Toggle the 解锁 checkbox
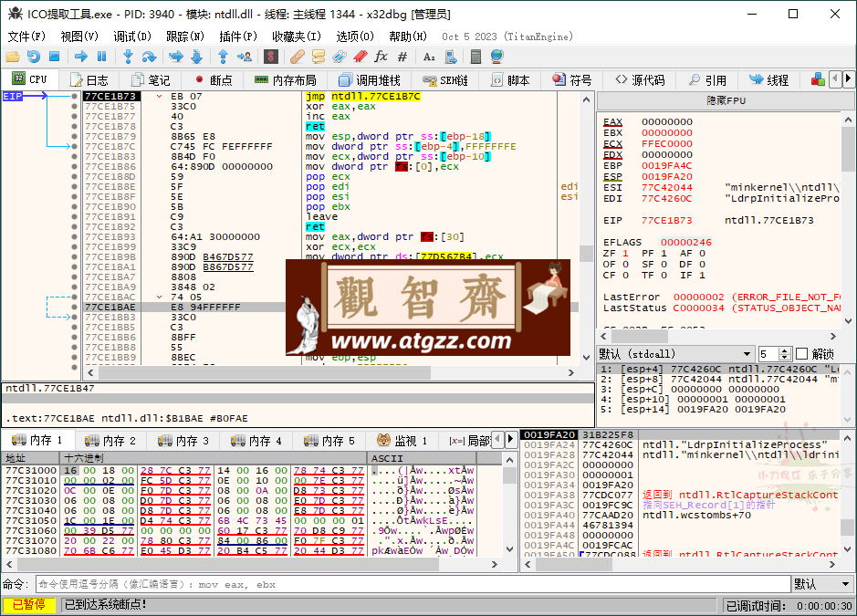This screenshot has width=857, height=616. pos(801,354)
